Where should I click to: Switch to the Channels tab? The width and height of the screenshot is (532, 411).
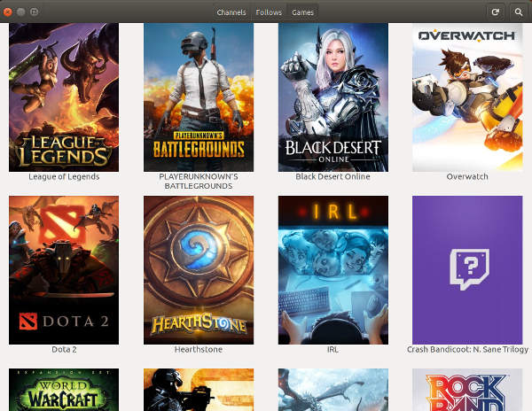click(231, 12)
